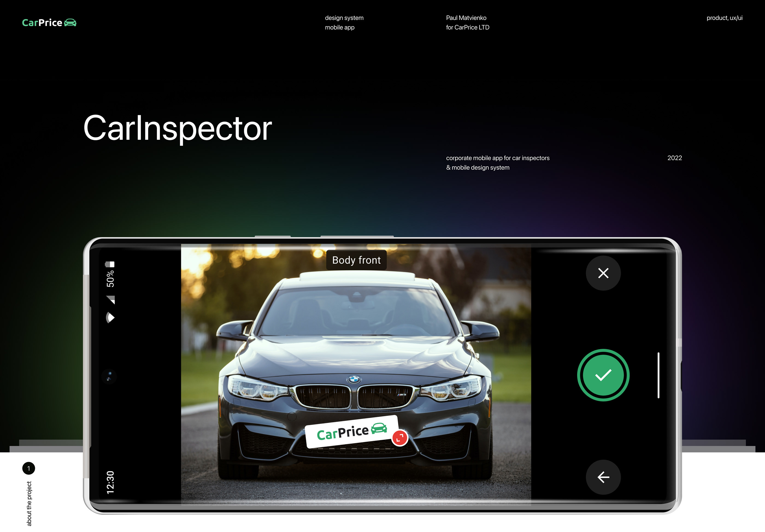Click the close X button on camera view
Image resolution: width=765 pixels, height=532 pixels.
click(x=604, y=273)
